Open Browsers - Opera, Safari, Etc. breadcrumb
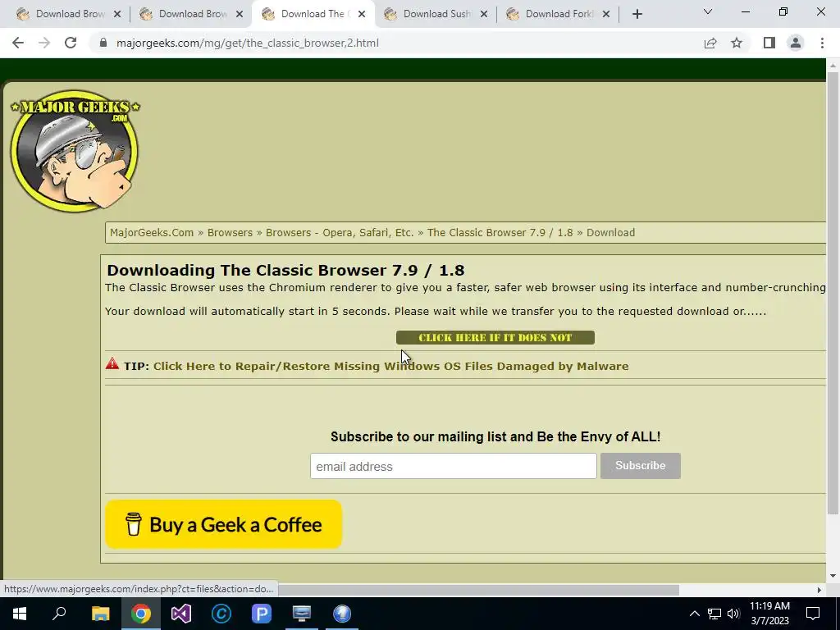Image resolution: width=840 pixels, height=630 pixels. point(340,232)
